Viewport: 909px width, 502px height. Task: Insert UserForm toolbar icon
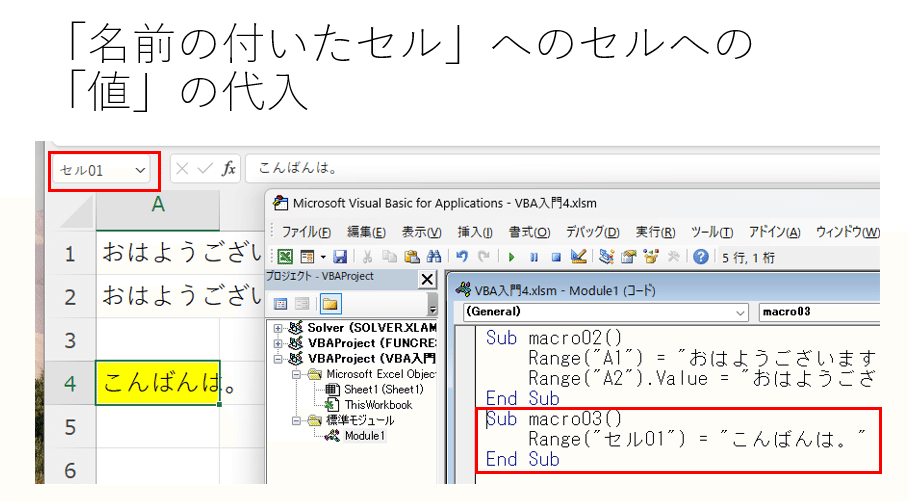tap(307, 257)
